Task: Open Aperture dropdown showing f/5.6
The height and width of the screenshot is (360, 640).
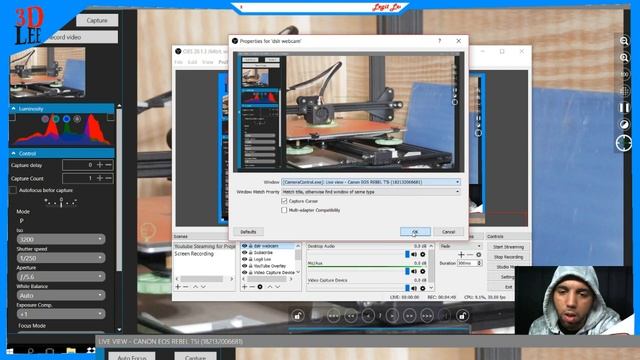Action: point(61,277)
